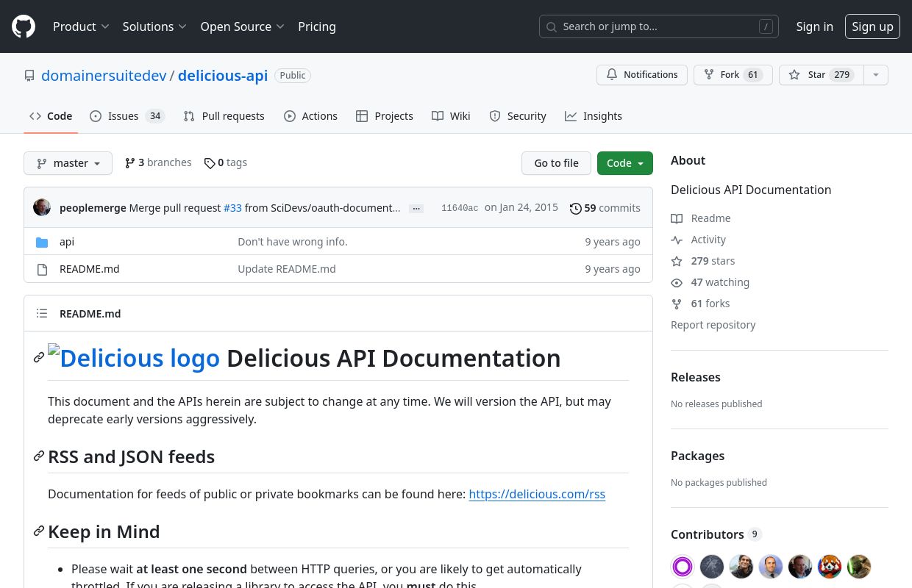Fork the repository
Screen dimensions: 912x588
pyautogui.click(x=733, y=75)
